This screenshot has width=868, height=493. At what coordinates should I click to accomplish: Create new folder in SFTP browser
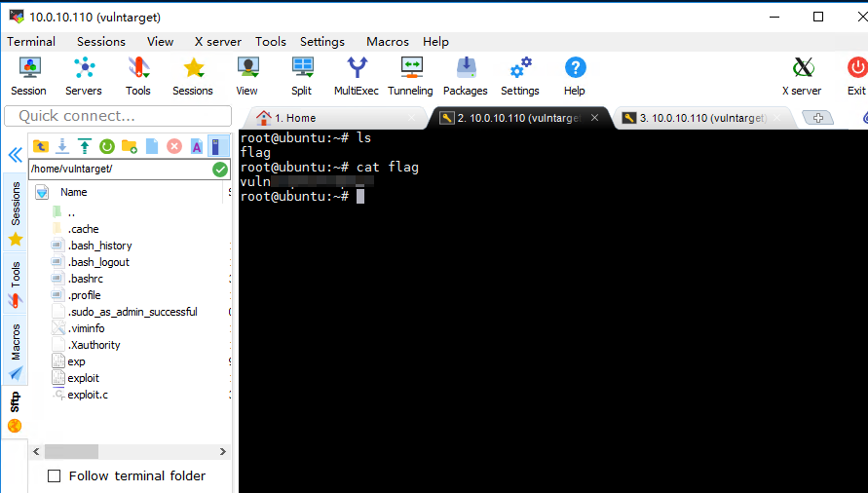[129, 146]
